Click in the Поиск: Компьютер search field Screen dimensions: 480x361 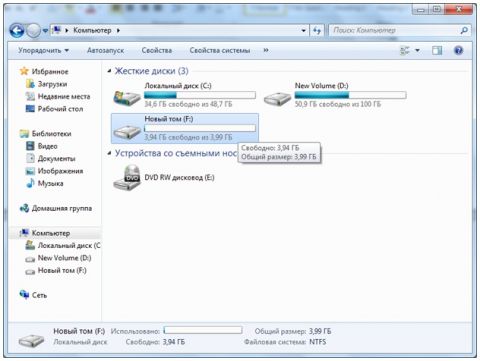pos(394,31)
